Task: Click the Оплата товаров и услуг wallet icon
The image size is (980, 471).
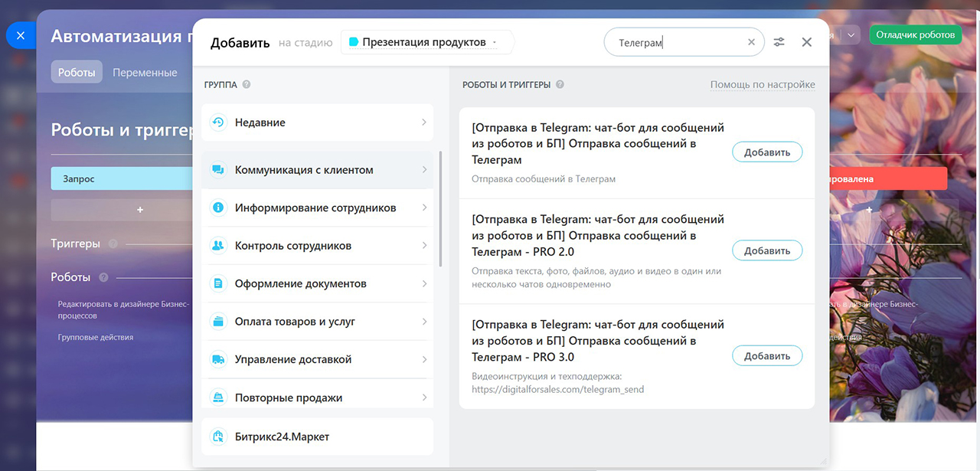Action: pos(218,322)
